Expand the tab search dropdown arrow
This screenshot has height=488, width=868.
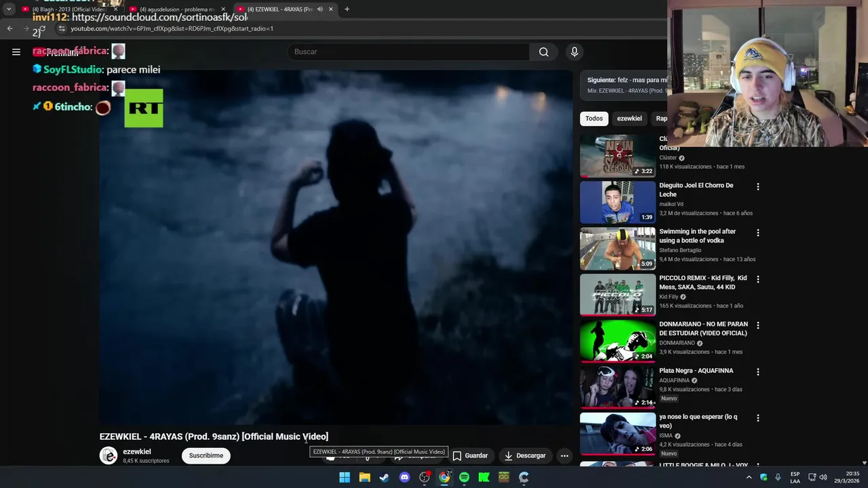(x=9, y=9)
